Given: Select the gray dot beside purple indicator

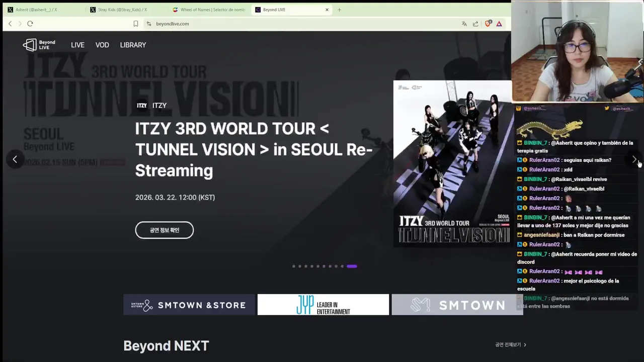Looking at the screenshot, I should [342, 266].
